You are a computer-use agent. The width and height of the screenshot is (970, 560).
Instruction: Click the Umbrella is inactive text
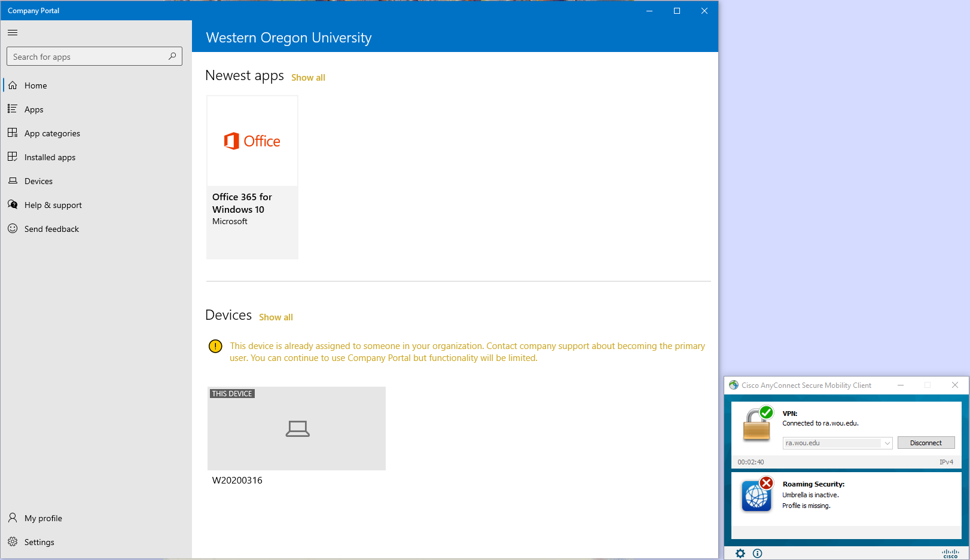[810, 495]
